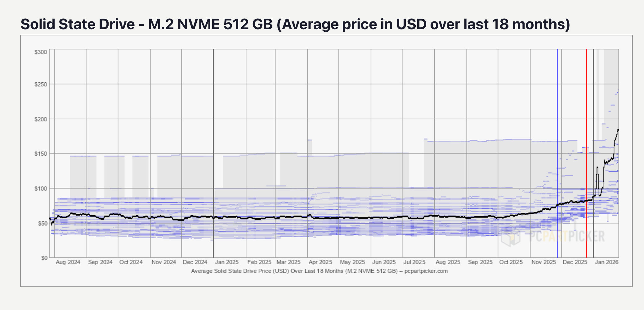Select the chart title heading text
Image resolution: width=644 pixels, height=310 pixels.
click(295, 24)
